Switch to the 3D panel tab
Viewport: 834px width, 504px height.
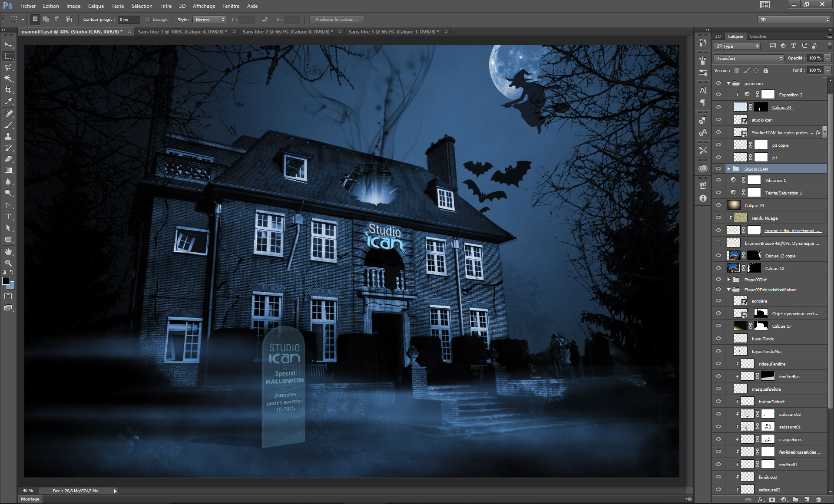coord(718,36)
